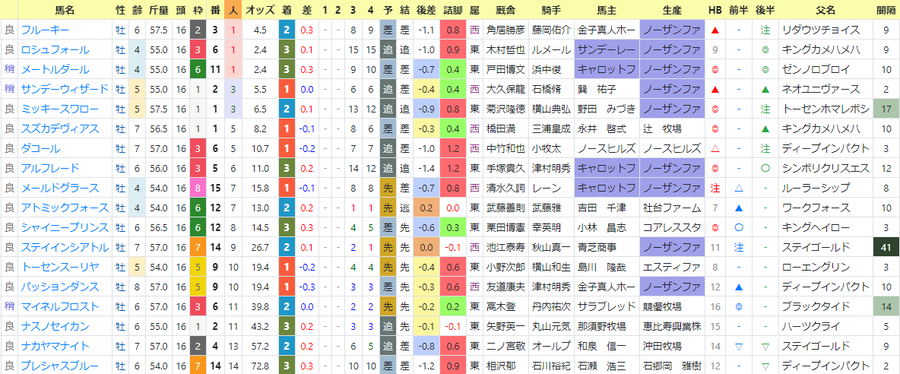Click the 斤量 column header
The height and width of the screenshot is (374, 900).
click(158, 10)
